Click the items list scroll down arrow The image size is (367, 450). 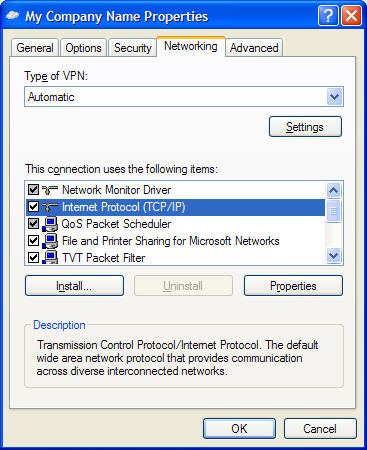334,256
